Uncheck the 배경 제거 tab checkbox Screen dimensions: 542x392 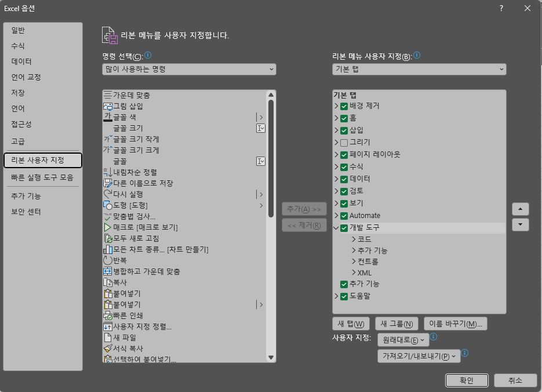pos(344,106)
